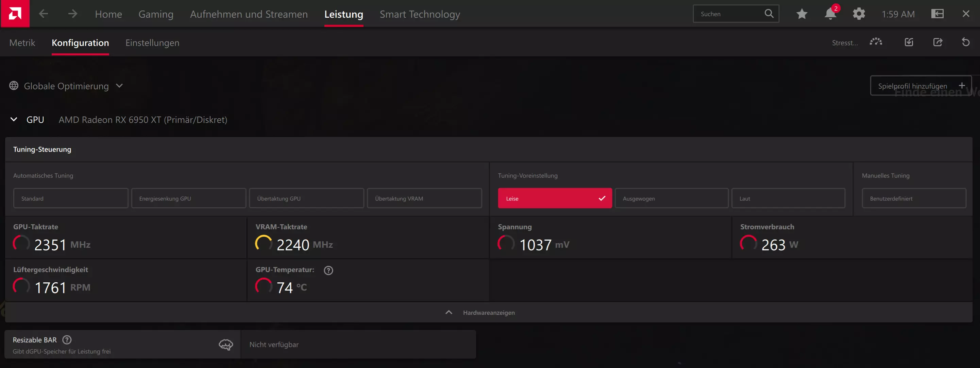Click the Resizable BAR label
The width and height of the screenshot is (980, 368).
[35, 340]
